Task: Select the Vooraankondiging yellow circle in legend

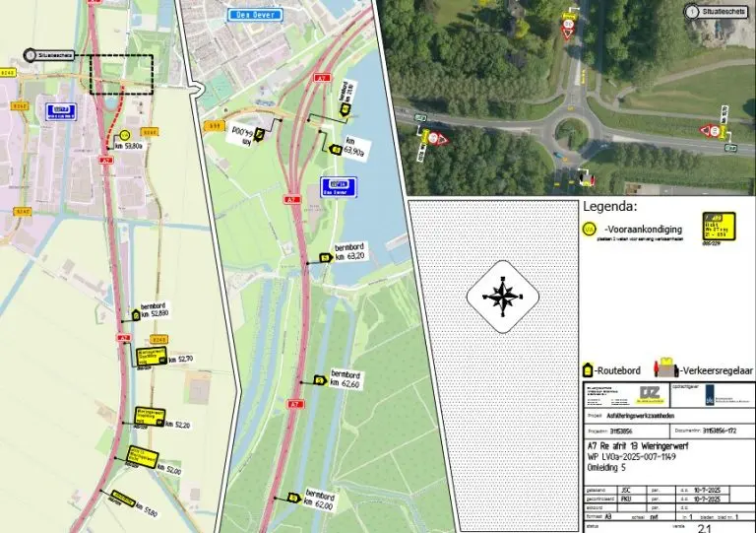Action: pyautogui.click(x=589, y=230)
